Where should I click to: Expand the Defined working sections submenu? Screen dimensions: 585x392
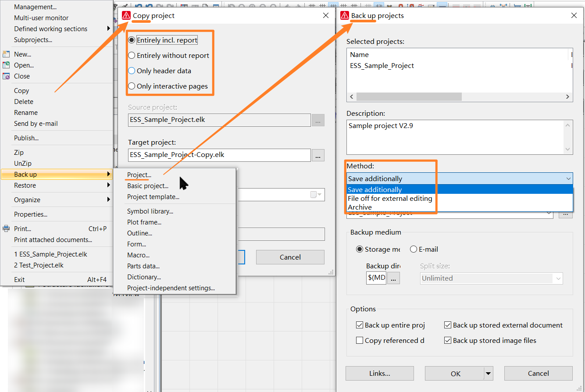pos(57,29)
